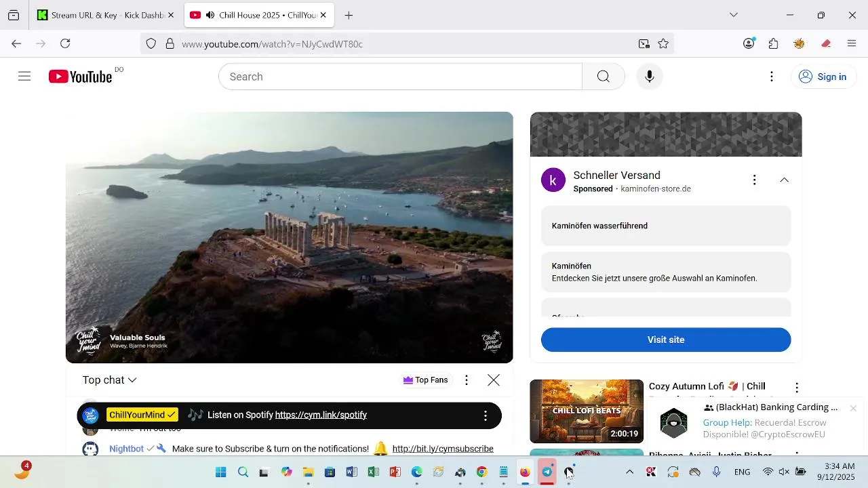
Task: Bookmark this page with star
Action: (663, 43)
